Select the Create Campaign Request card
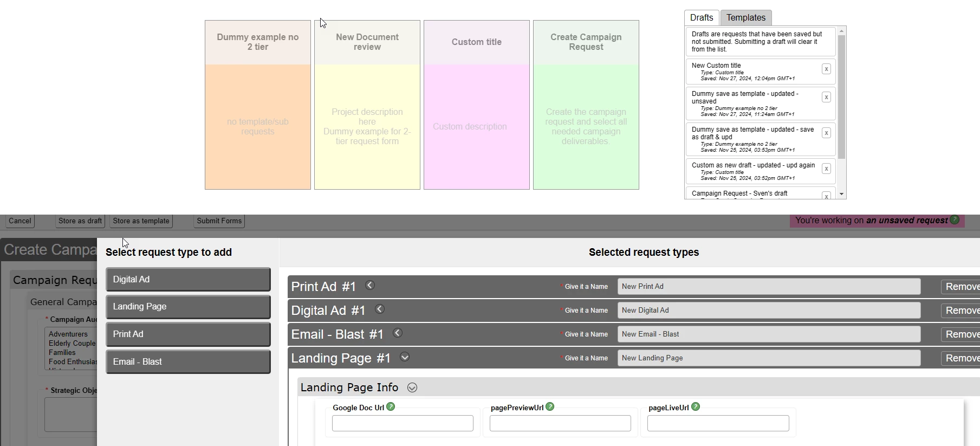 tap(586, 105)
